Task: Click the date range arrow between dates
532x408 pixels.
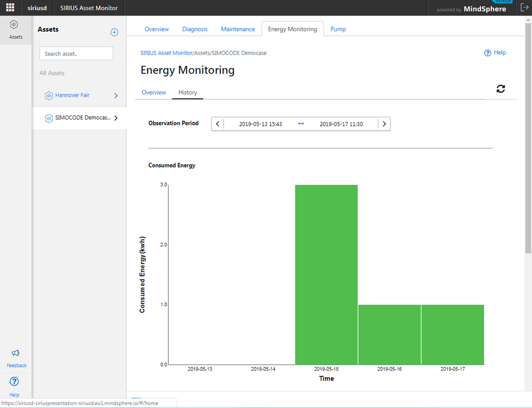Action: click(x=301, y=124)
